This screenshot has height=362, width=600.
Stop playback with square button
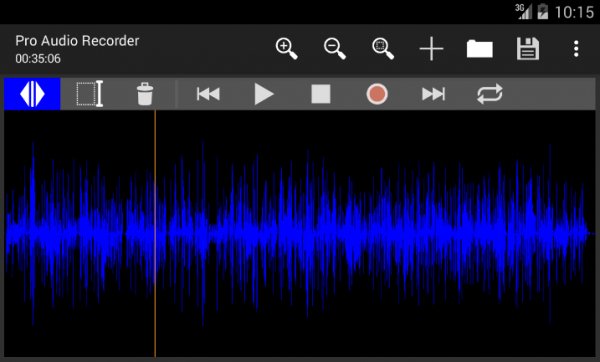321,94
